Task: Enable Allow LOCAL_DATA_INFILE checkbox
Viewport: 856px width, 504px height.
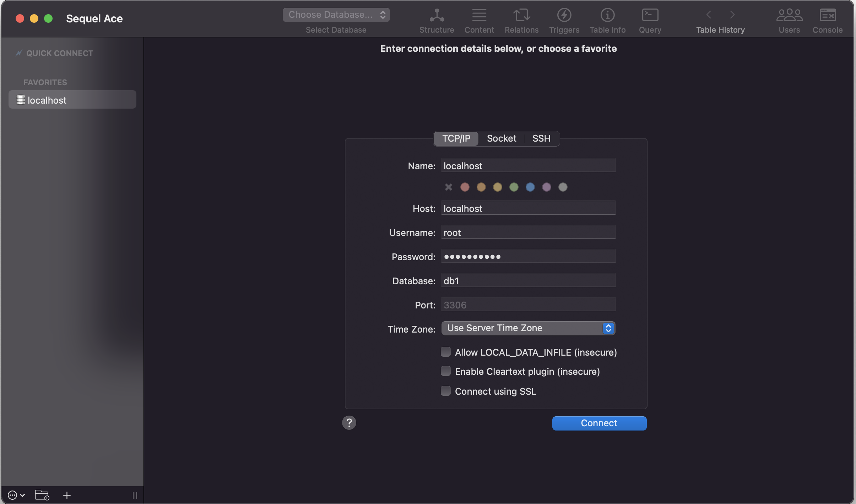Action: [445, 352]
